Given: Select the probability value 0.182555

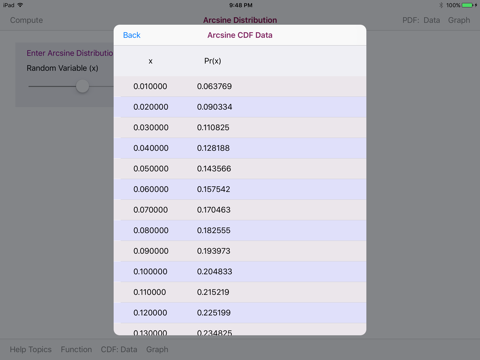Looking at the screenshot, I should tap(213, 230).
